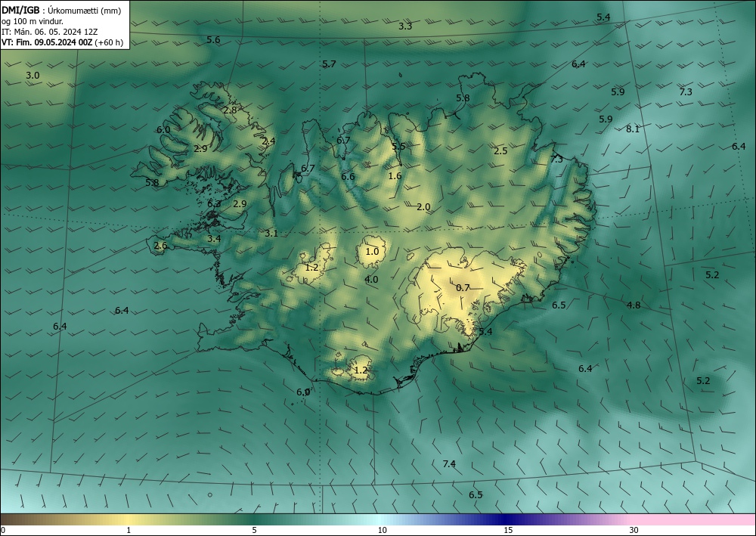Click the 1.0 value on Hofsjökull glacier
The height and width of the screenshot is (536, 756).
(x=372, y=251)
